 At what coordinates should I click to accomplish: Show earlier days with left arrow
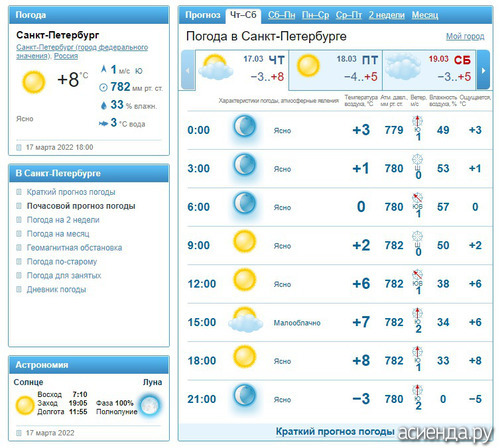pyautogui.click(x=188, y=70)
